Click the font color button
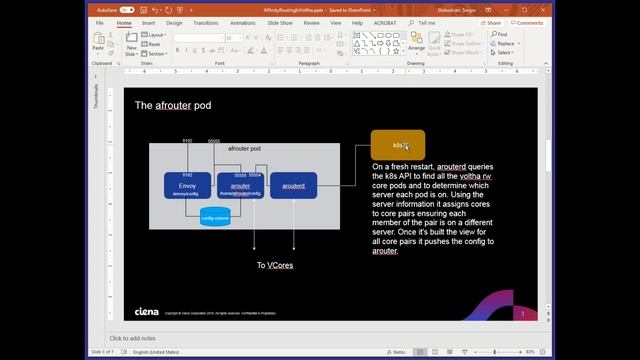Screen dimensions: 640x360 pos(264,51)
